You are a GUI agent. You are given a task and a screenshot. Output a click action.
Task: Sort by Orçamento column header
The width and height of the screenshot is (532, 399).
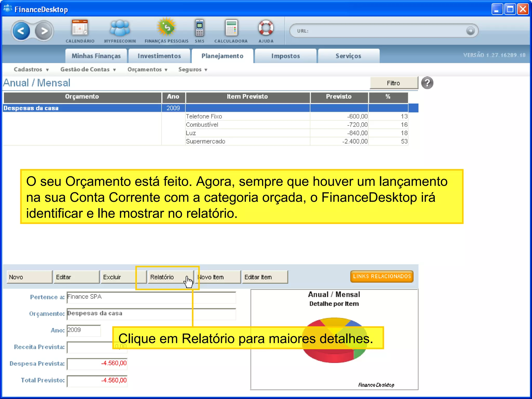pyautogui.click(x=82, y=97)
